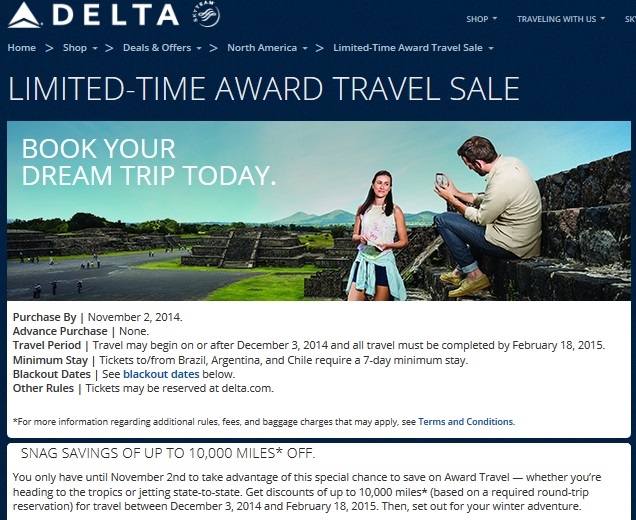Open the North America breadcrumb link
This screenshot has height=520, width=636.
click(262, 47)
